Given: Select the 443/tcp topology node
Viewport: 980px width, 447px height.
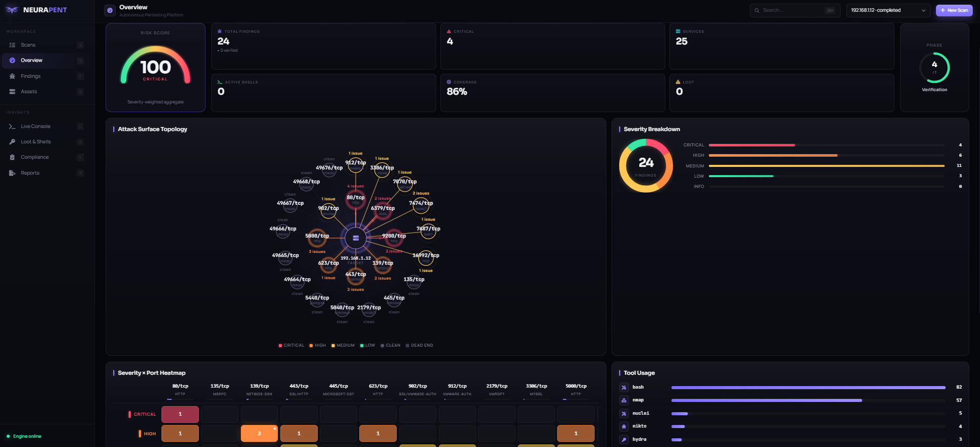Looking at the screenshot, I should [x=356, y=276].
